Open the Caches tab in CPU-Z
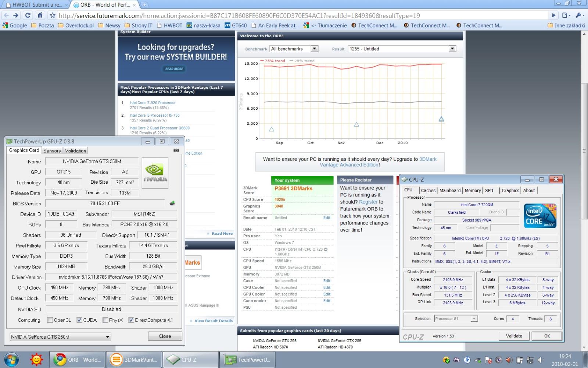This screenshot has height=368, width=588. point(428,190)
